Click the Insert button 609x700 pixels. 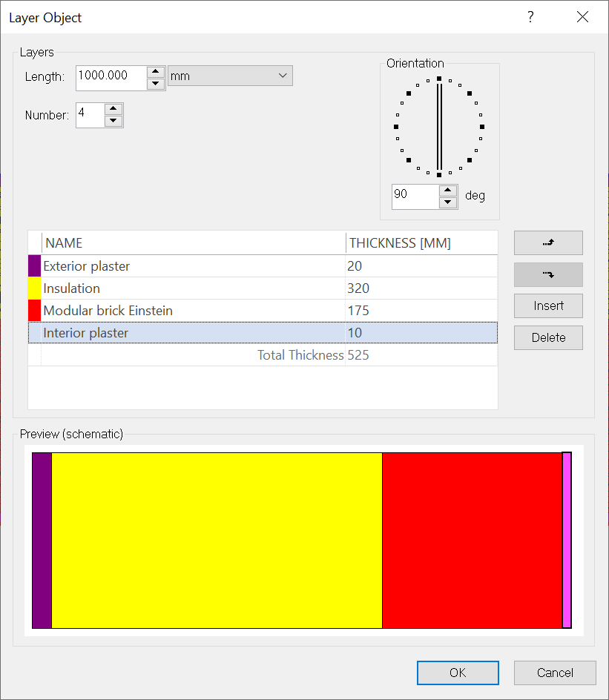(x=548, y=306)
